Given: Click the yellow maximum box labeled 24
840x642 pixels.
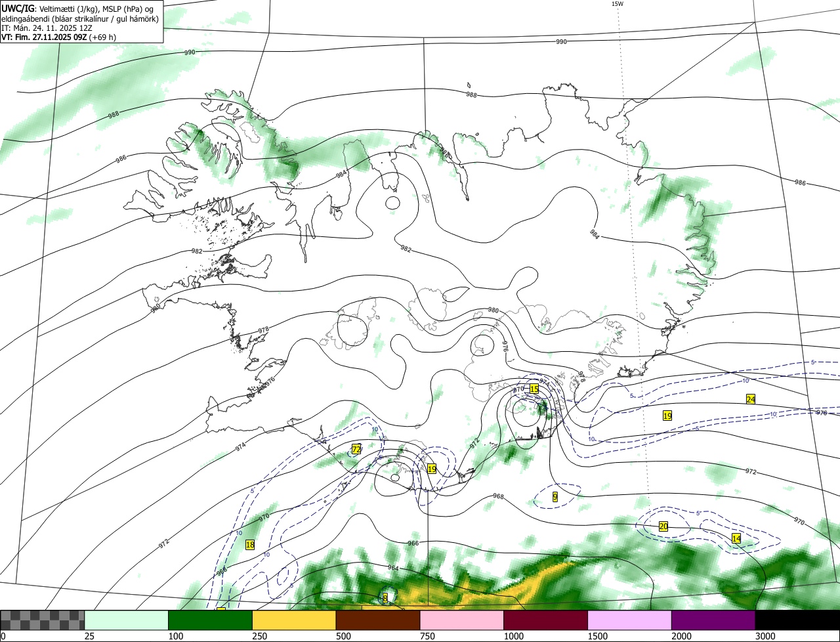Looking at the screenshot, I should pos(751,399).
